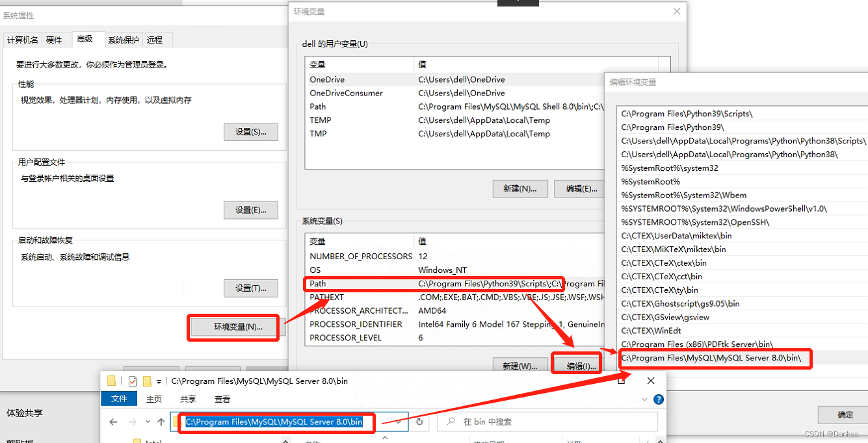Screen dimensions: 868x443
Task: Expand the address bar history dropdown arrow
Action: pos(398,422)
